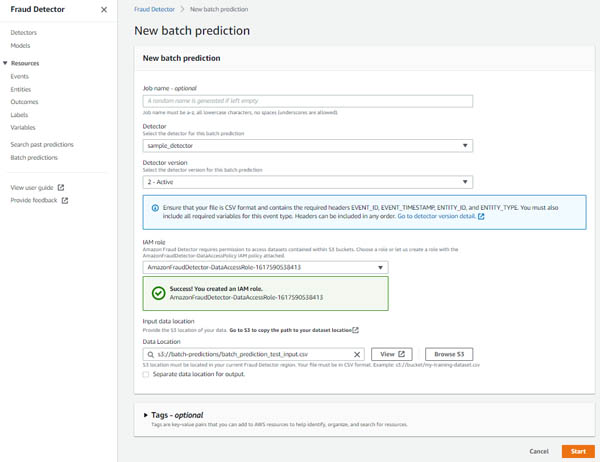Open Batch predictions in the sidebar
The height and width of the screenshot is (462, 600).
(x=34, y=158)
